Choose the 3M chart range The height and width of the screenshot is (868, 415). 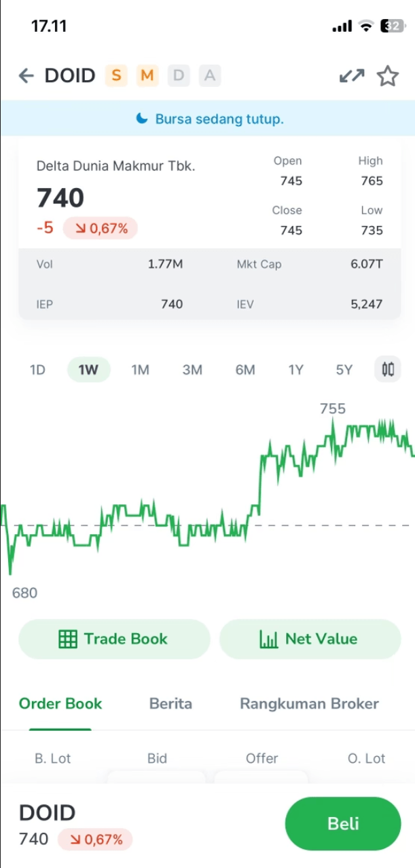pos(192,370)
